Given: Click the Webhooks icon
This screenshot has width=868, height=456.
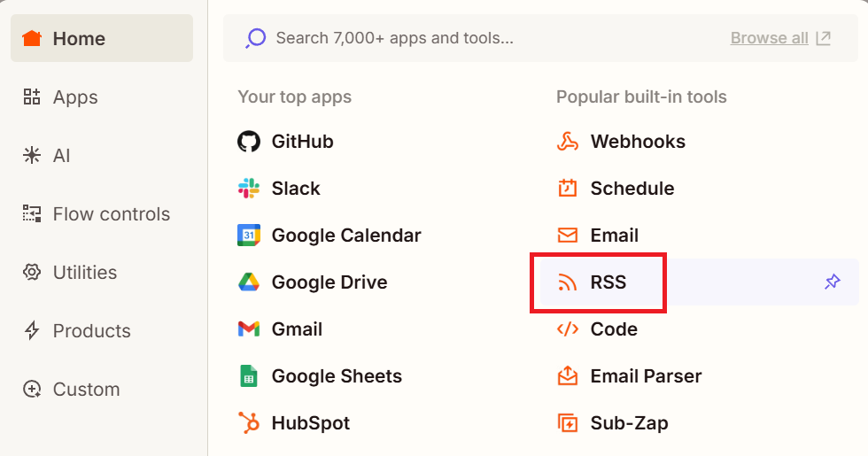Looking at the screenshot, I should tap(568, 142).
